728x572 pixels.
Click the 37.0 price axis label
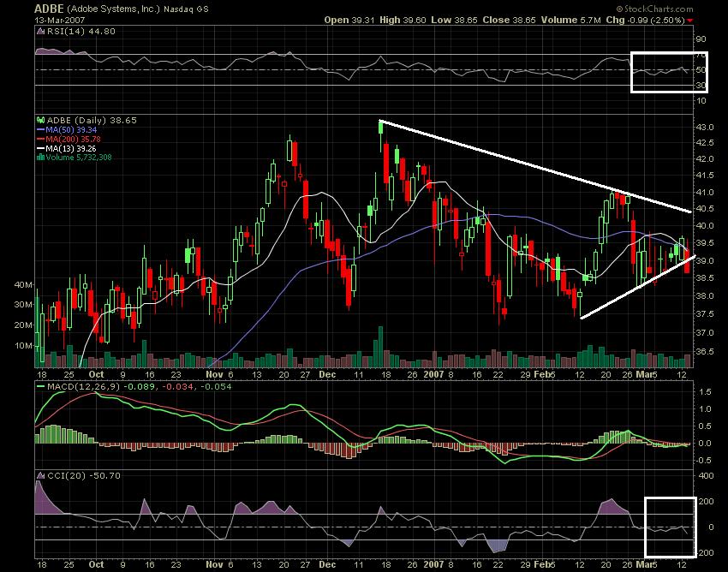pyautogui.click(x=705, y=332)
